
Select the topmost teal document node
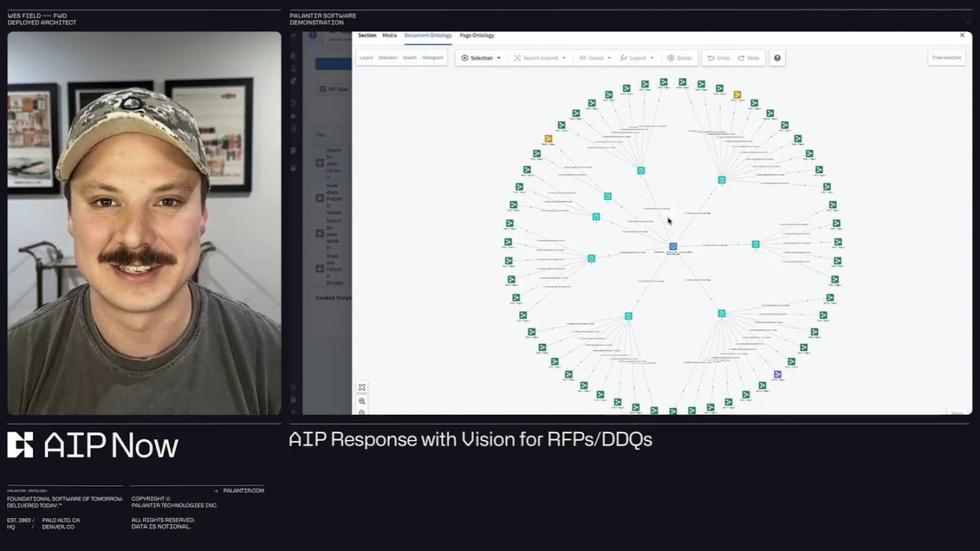[641, 171]
